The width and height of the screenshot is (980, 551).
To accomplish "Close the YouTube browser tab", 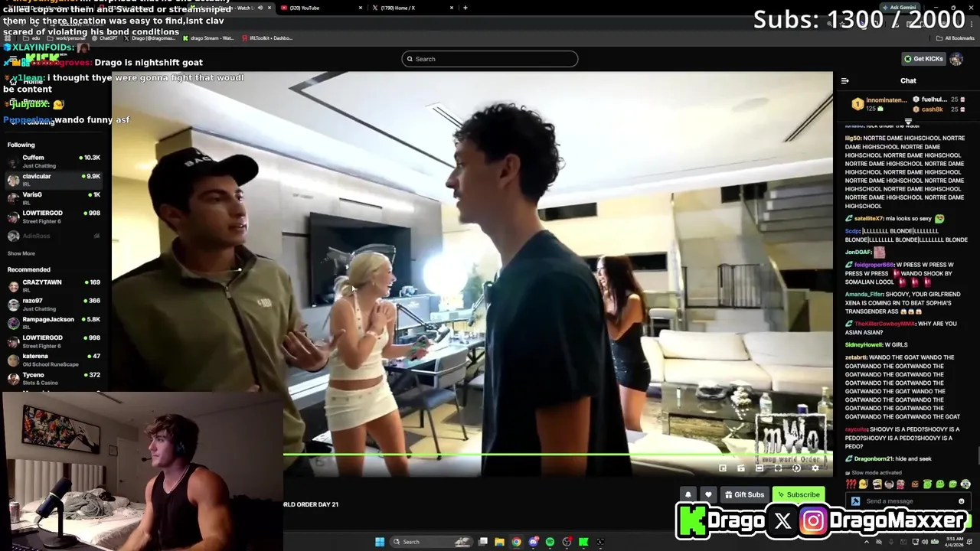I will pyautogui.click(x=361, y=8).
